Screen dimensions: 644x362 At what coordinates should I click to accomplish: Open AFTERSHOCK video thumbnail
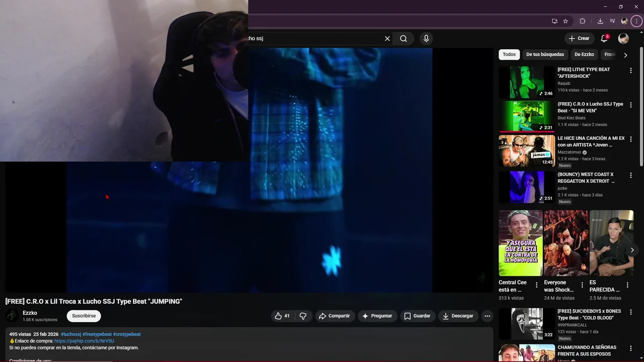click(x=527, y=82)
